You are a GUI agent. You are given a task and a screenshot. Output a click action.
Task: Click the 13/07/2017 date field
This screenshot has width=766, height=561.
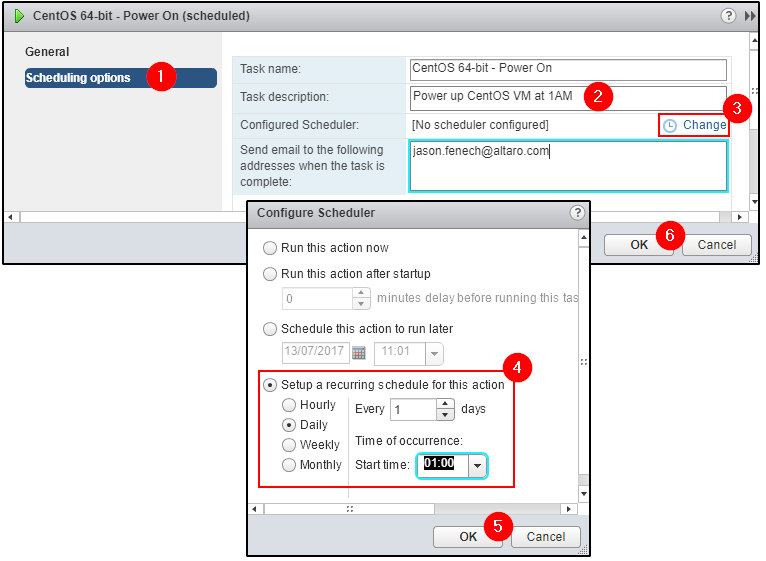click(x=316, y=353)
